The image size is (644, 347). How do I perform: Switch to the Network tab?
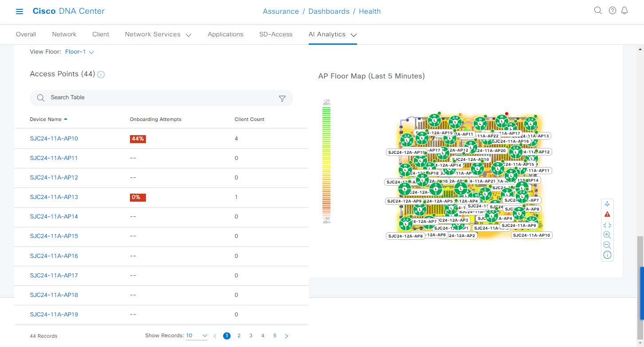64,34
